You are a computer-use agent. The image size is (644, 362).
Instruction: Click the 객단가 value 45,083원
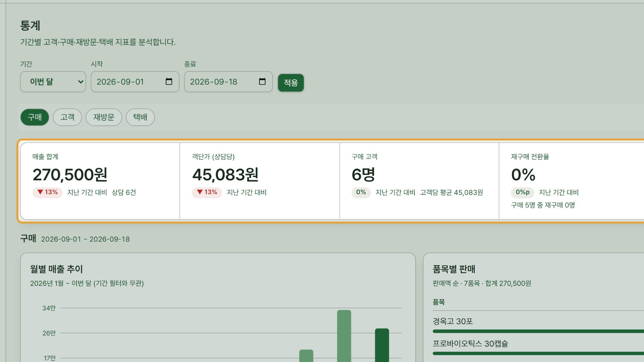click(x=225, y=175)
